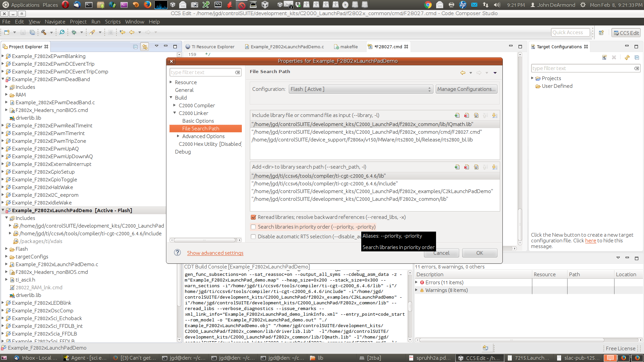Click Last Edit Location arrow icon
644x362 pixels.
coord(122,33)
